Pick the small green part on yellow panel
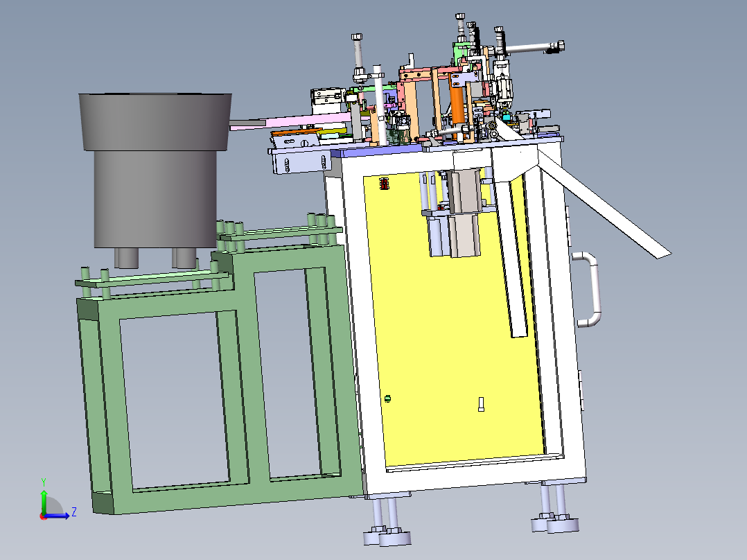 pos(387,399)
